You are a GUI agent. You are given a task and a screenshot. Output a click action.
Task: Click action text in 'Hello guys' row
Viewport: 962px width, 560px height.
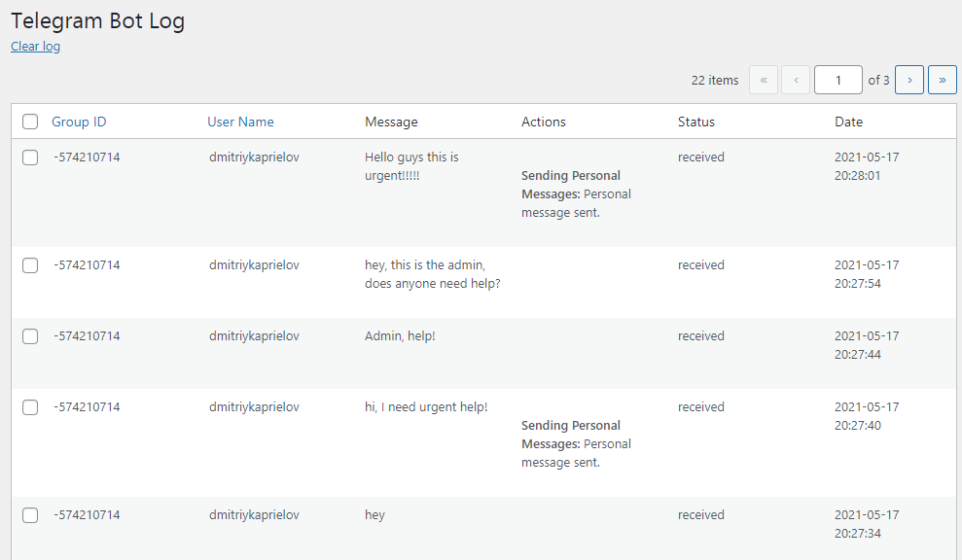[x=576, y=193]
